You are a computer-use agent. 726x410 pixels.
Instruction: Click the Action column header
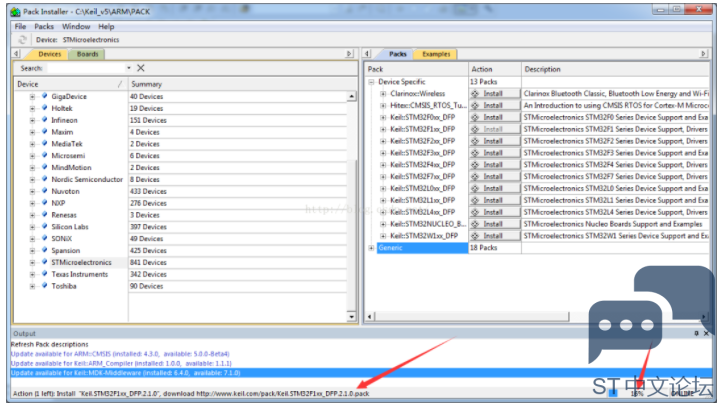click(495, 69)
